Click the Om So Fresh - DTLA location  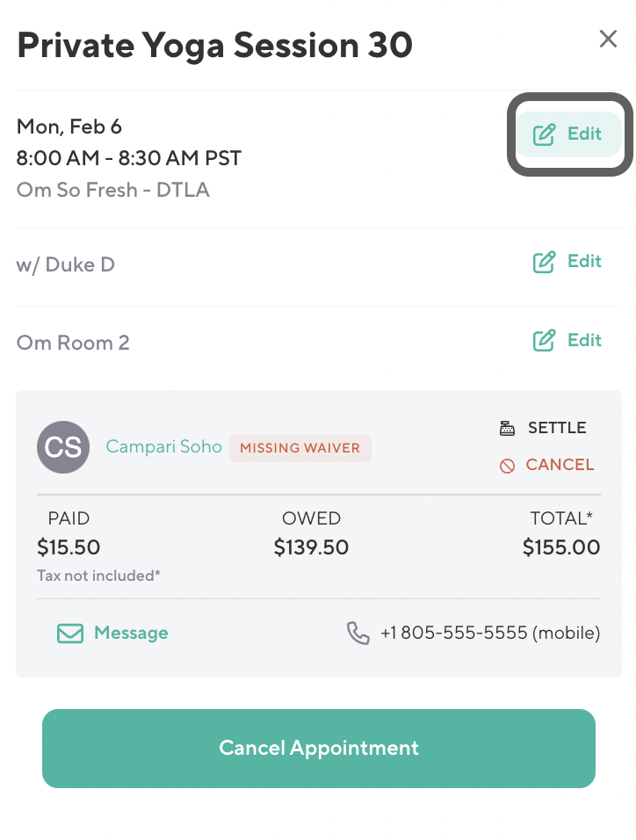pos(112,190)
